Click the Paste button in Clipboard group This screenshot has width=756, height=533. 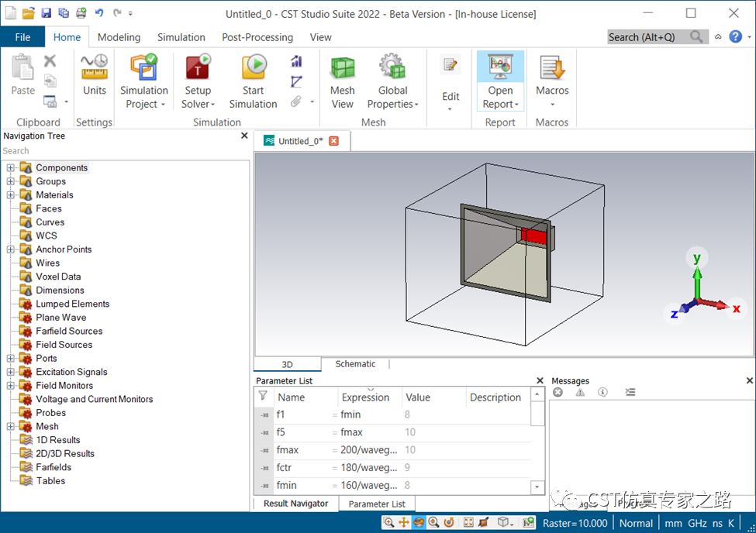pyautogui.click(x=23, y=74)
